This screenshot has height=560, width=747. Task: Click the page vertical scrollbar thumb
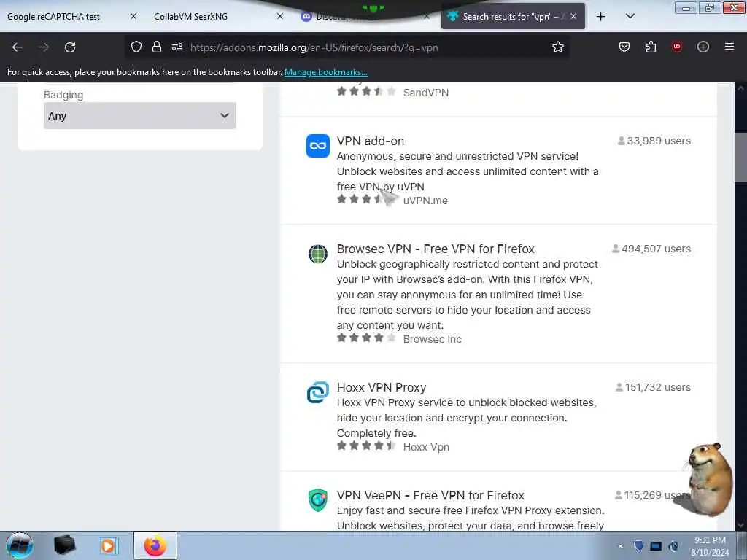click(x=740, y=157)
